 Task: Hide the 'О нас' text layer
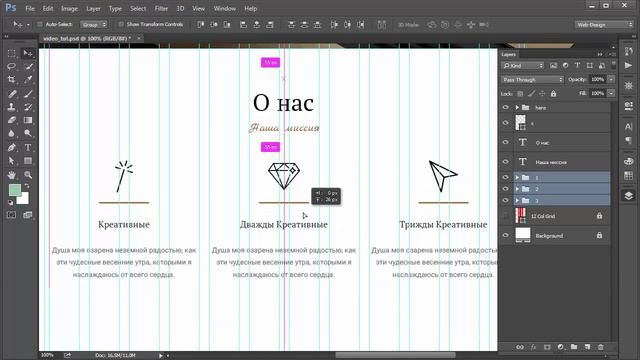[505, 142]
